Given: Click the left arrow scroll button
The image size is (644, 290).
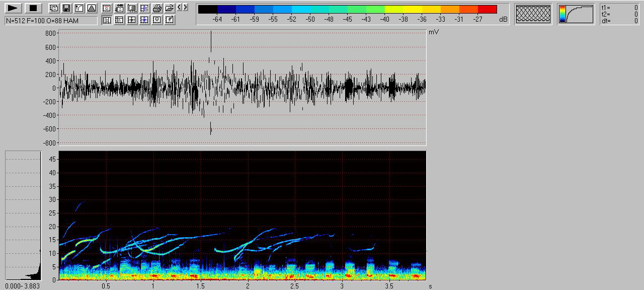Looking at the screenshot, I should coord(180,8).
